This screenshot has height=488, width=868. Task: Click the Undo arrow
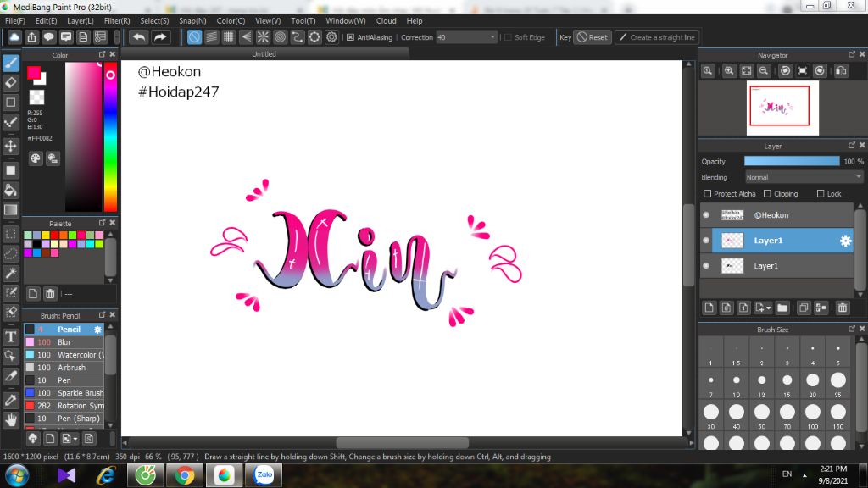[x=139, y=37]
